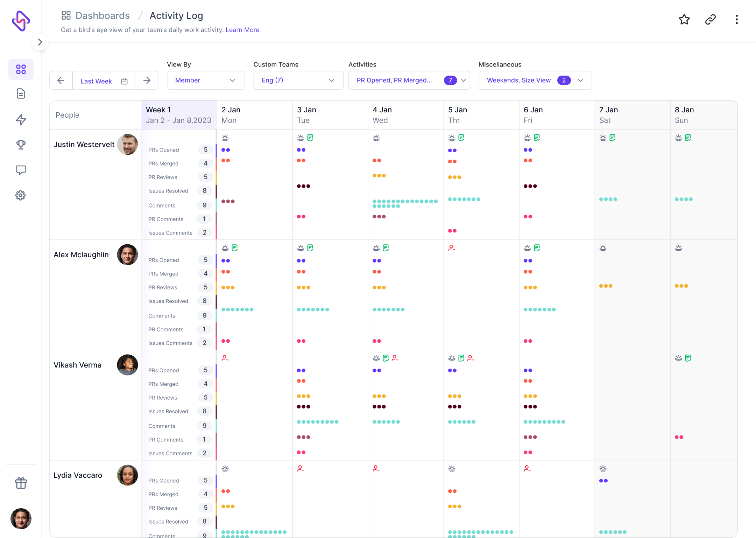The image size is (756, 538).
Task: Click the dashboard grid icon in sidebar
Action: 21,69
